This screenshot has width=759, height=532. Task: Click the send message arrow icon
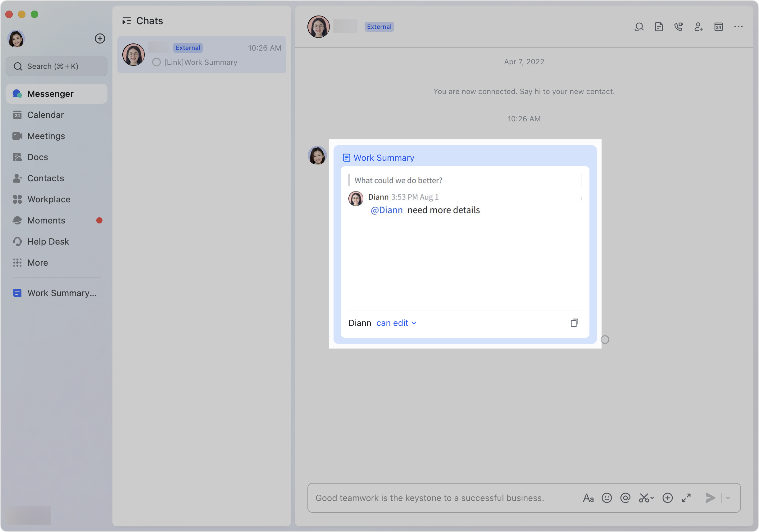click(710, 498)
